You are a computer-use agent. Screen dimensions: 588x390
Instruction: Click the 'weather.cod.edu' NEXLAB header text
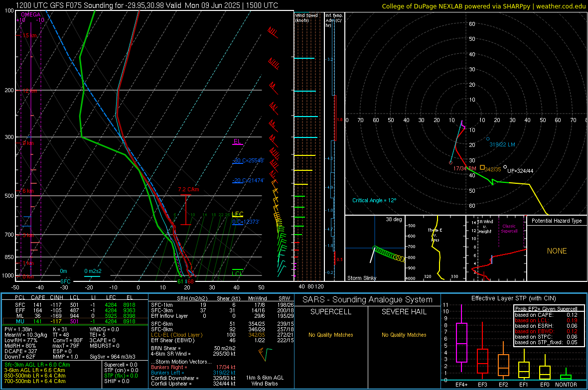[x=561, y=6]
